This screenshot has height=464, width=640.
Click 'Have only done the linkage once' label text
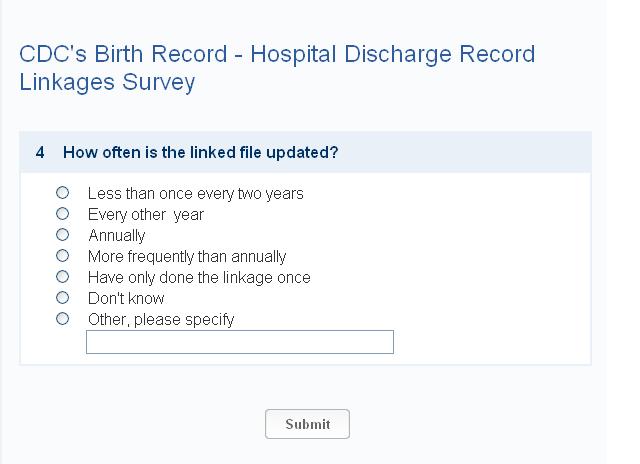(199, 278)
